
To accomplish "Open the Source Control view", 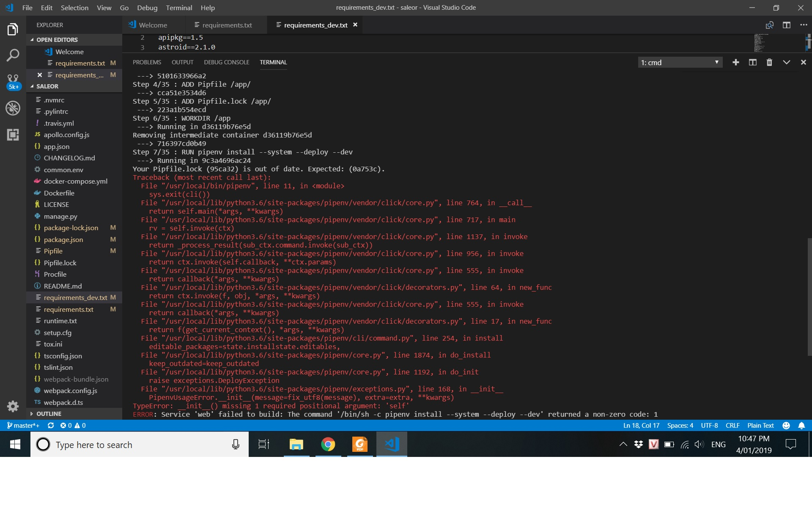I will click(13, 81).
